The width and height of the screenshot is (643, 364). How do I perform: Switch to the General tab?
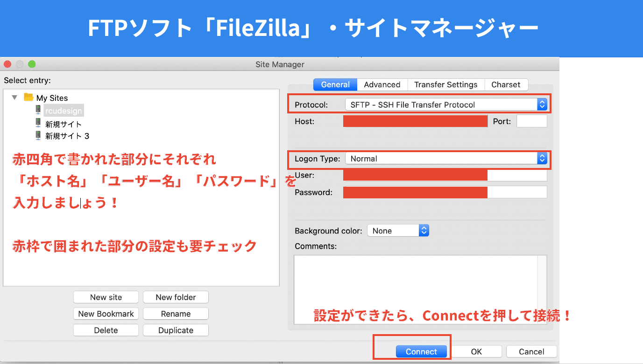pyautogui.click(x=335, y=84)
